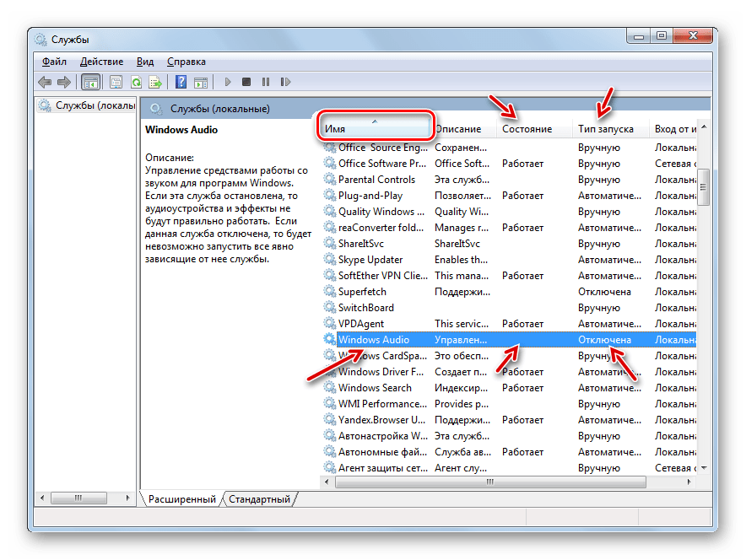Toggle the show/hide console tree button

pos(90,82)
